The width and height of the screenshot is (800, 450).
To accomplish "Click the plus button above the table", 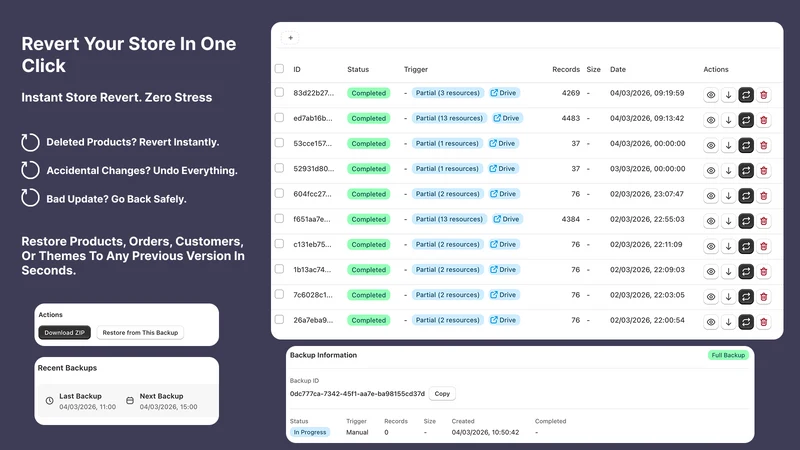I will pos(290,38).
